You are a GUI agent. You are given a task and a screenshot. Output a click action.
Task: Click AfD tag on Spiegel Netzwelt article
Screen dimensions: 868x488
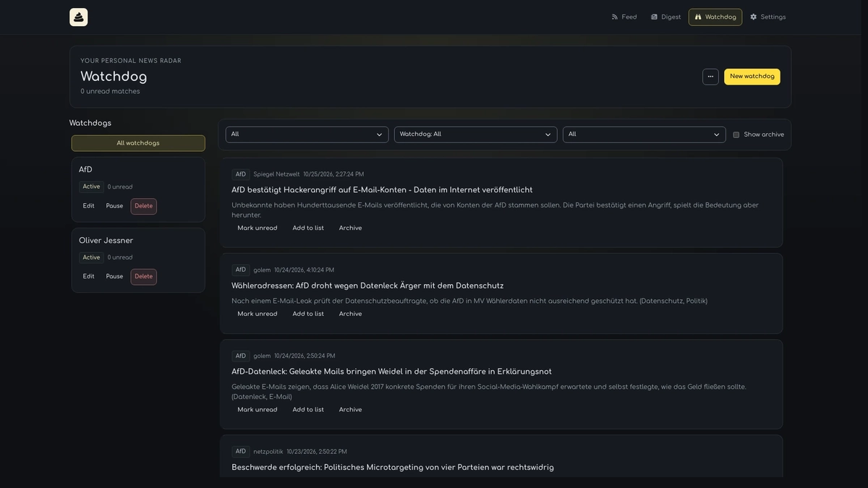coord(241,174)
